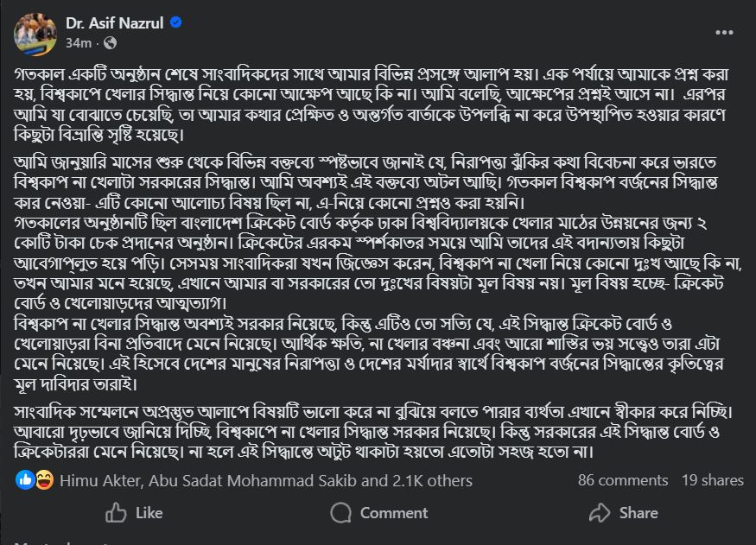Image resolution: width=756 pixels, height=545 pixels.
Task: Click the blue verified badge beside the name
Action: coord(176,22)
